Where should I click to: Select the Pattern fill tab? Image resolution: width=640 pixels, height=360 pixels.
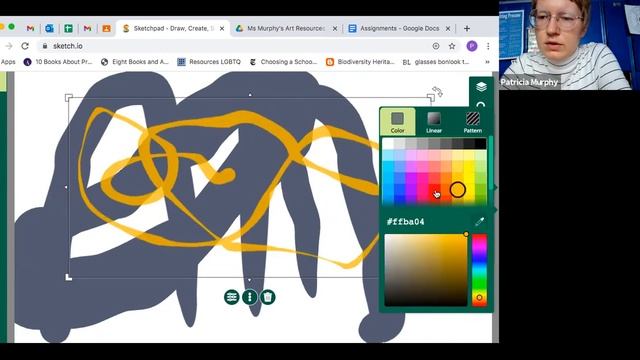473,122
